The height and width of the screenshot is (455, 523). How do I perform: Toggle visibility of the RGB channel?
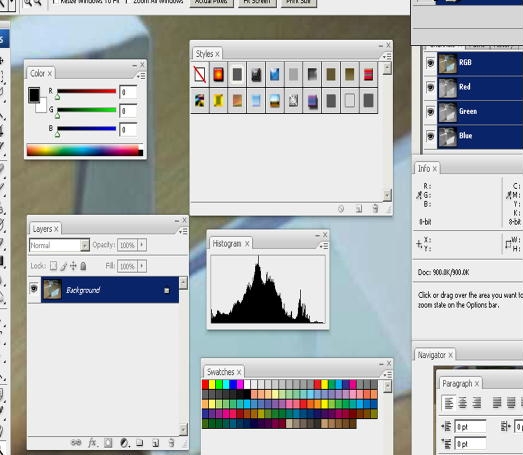tap(430, 63)
